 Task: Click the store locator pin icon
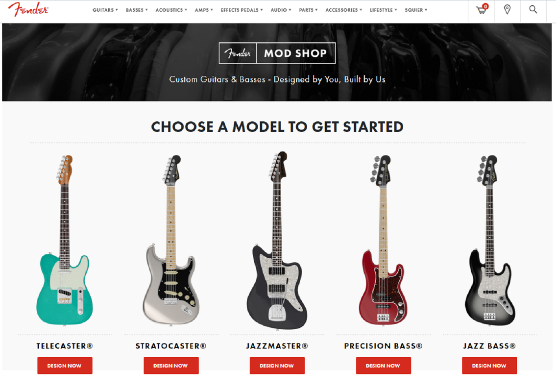(x=507, y=10)
